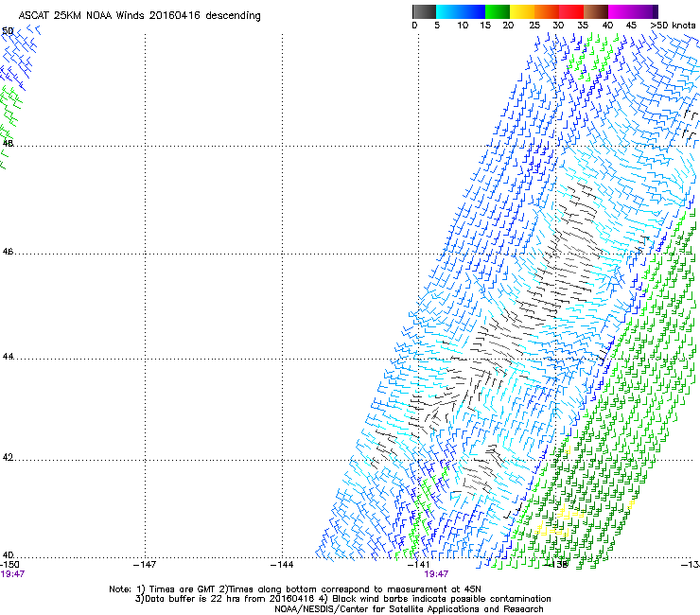Click the '48' latitude axis label
700x615 pixels.
pos(8,144)
